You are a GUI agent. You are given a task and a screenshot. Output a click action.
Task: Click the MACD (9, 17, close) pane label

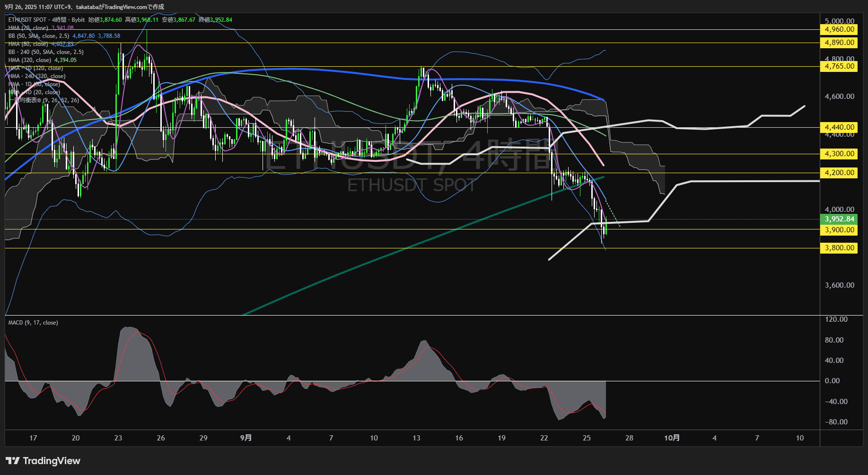pos(33,323)
